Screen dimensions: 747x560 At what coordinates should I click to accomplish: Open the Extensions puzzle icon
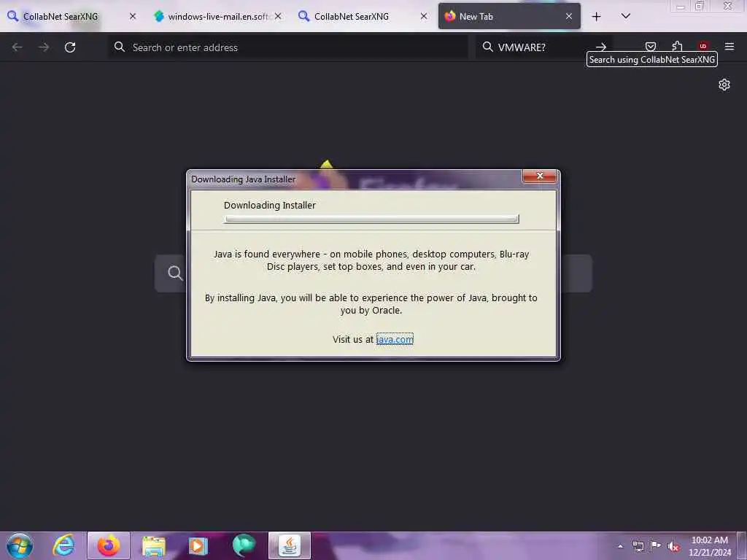(x=677, y=46)
